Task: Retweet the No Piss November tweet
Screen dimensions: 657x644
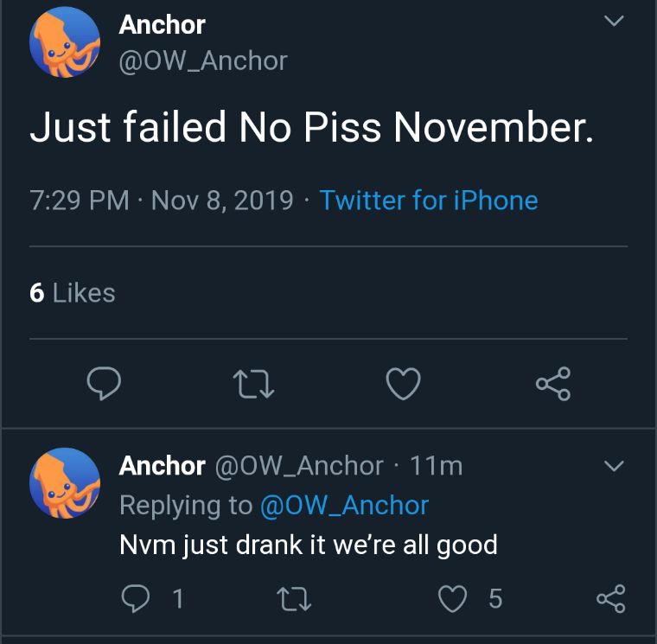Action: (x=254, y=385)
